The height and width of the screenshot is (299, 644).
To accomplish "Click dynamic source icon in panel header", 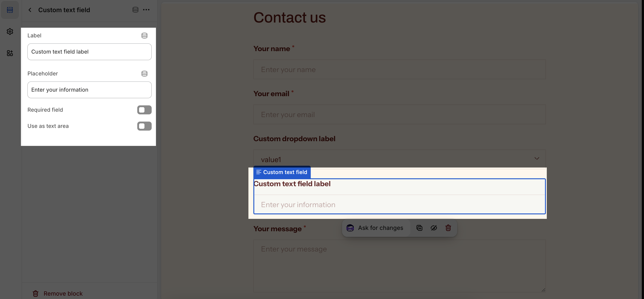I will click(x=135, y=10).
